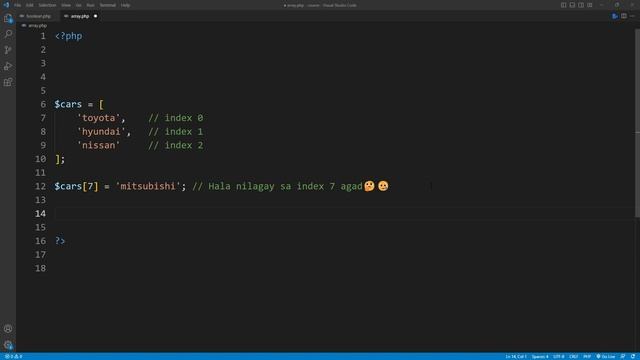Viewport: 640px width, 360px height.
Task: Open the Customize Layout icon
Action: pos(590,5)
